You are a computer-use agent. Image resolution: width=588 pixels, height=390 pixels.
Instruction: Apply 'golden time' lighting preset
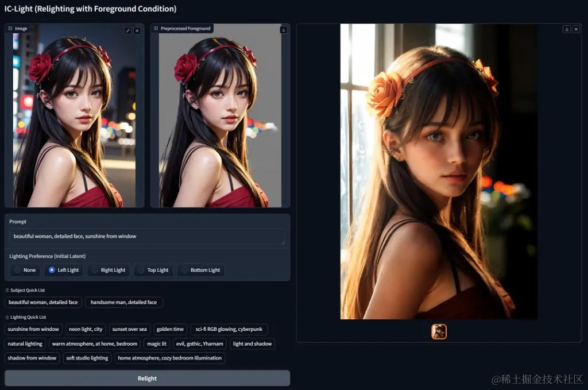pyautogui.click(x=170, y=329)
